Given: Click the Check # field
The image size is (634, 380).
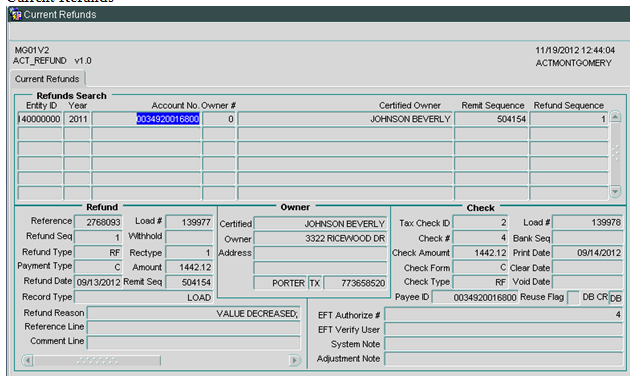Looking at the screenshot, I should [x=480, y=238].
